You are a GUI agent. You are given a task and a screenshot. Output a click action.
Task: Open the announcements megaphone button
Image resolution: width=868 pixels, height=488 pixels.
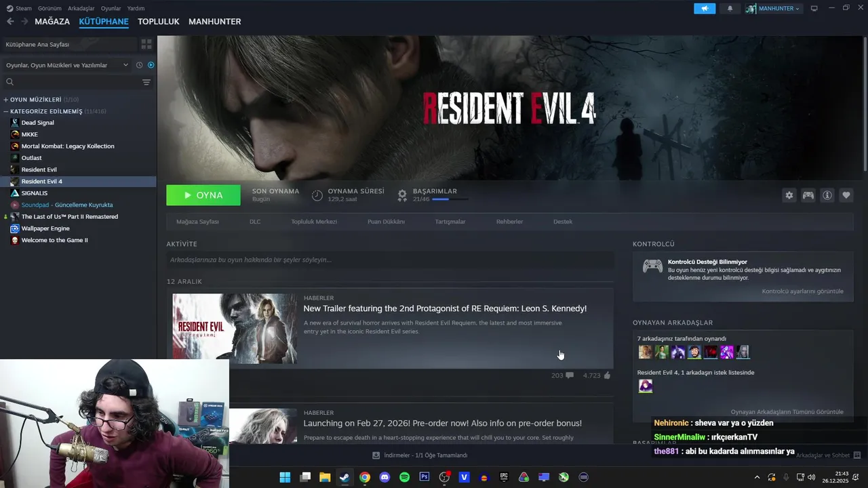point(705,9)
